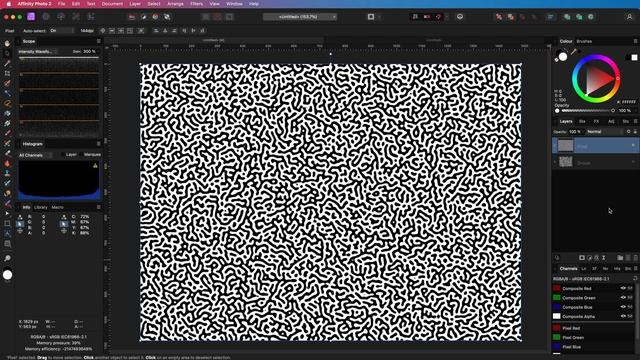Select the View (hand) tool
The height and width of the screenshot is (360, 640).
7,43
